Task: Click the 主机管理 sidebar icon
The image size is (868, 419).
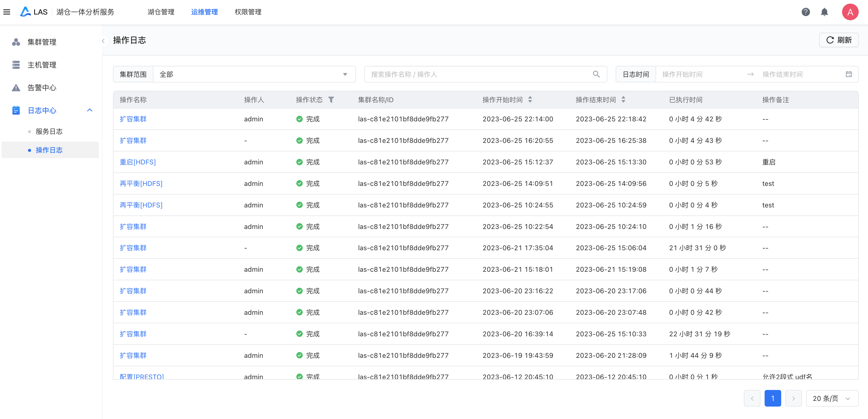Action: click(x=16, y=65)
